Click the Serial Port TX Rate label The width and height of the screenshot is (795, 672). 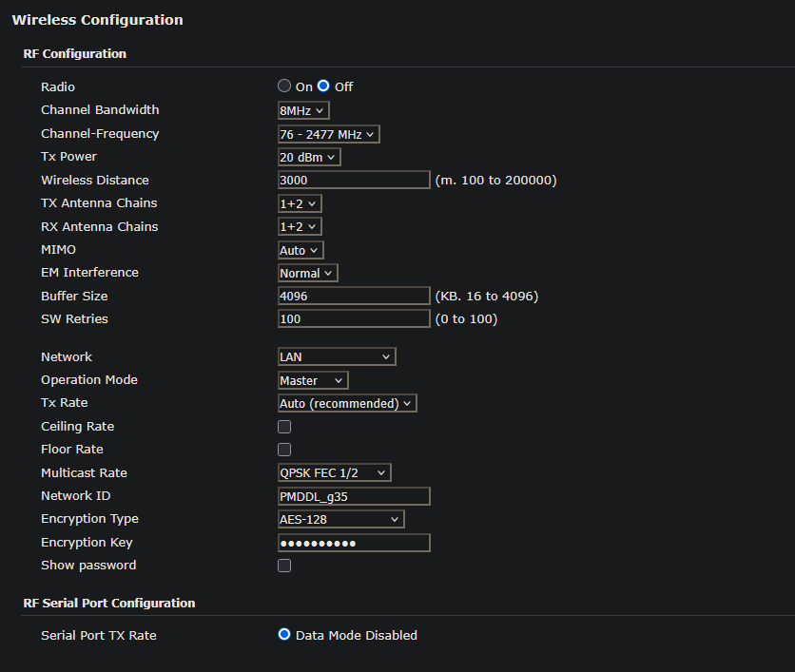(99, 636)
